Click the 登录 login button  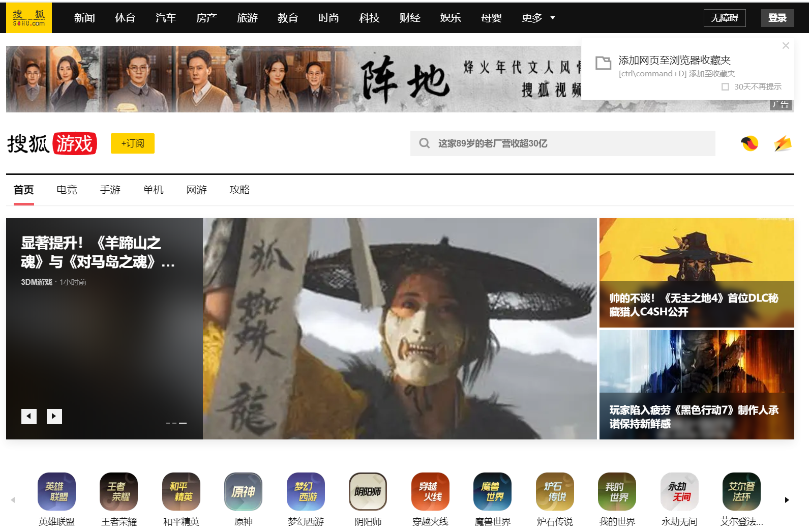click(777, 18)
